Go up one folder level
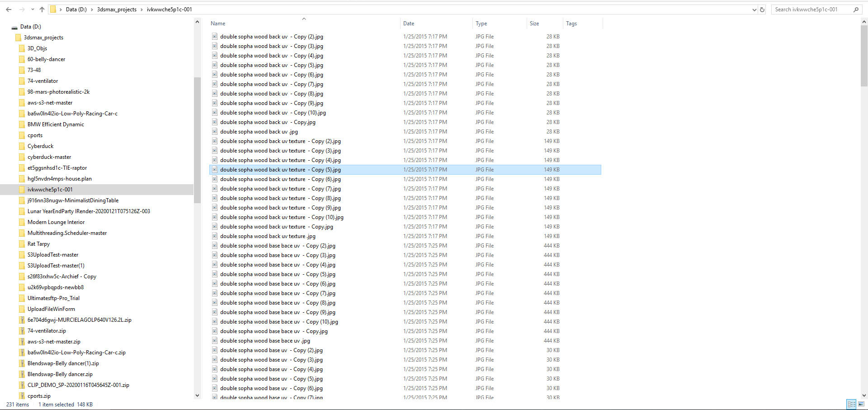 coord(42,10)
